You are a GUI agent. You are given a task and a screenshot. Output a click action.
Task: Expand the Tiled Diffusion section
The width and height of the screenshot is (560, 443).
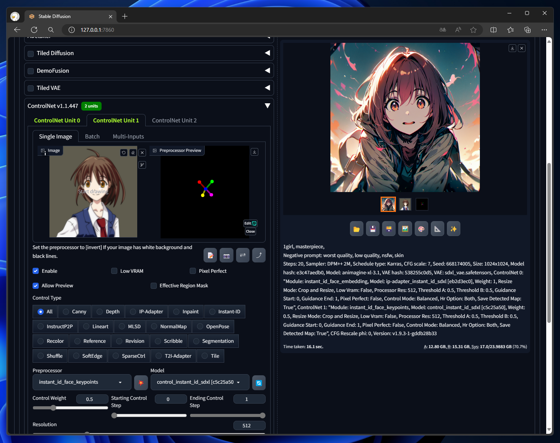click(x=267, y=53)
